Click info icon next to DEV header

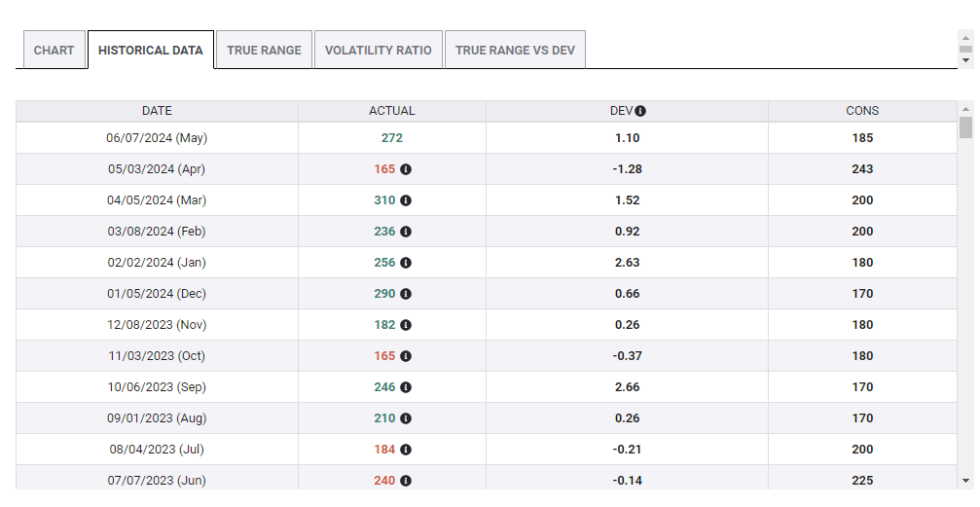point(640,111)
